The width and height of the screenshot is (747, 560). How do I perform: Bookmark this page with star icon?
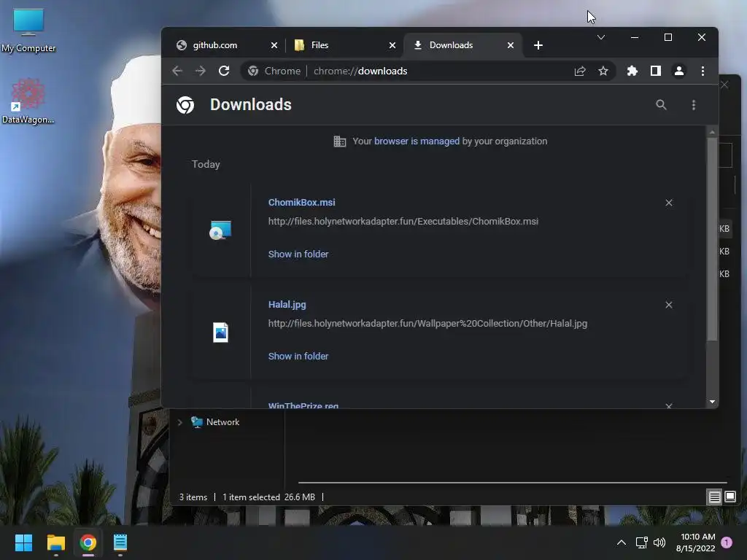click(603, 71)
